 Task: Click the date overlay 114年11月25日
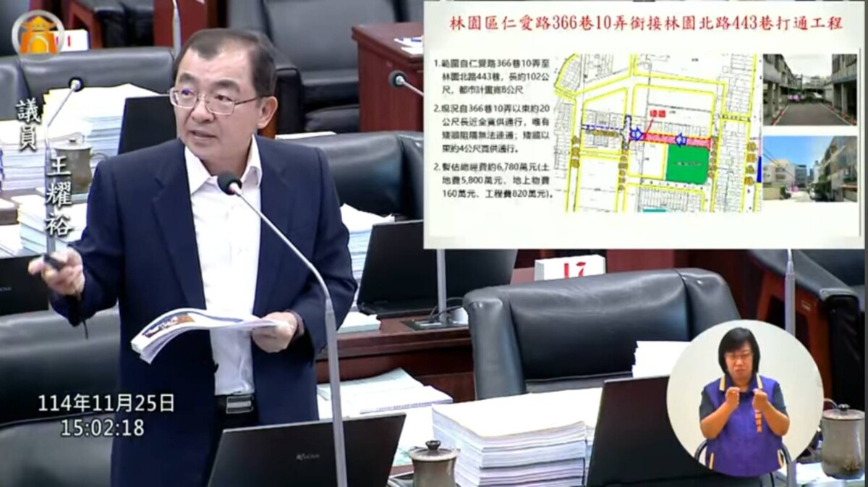(106, 403)
